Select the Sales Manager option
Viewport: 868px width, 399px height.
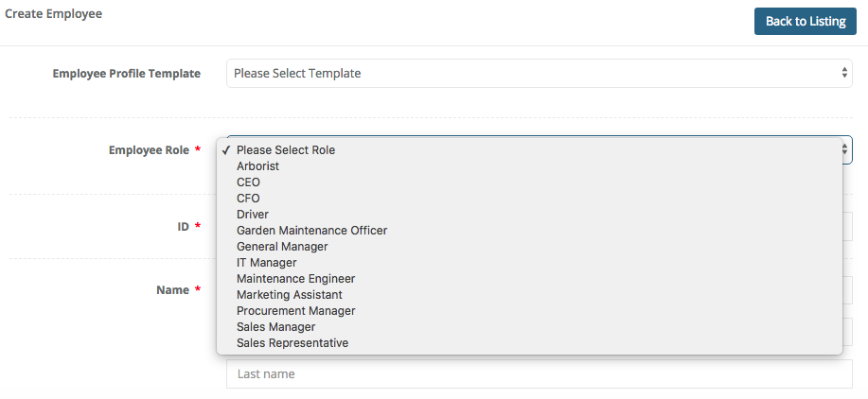point(275,327)
